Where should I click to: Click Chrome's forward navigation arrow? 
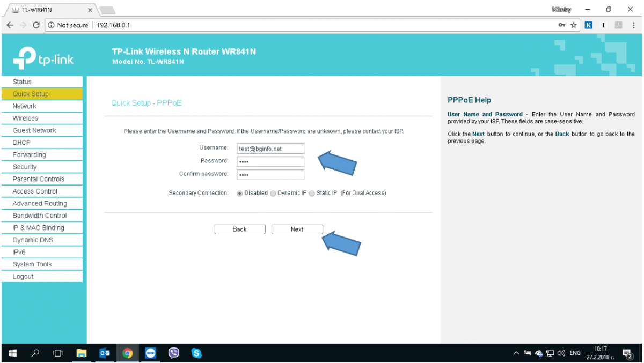pos(23,25)
